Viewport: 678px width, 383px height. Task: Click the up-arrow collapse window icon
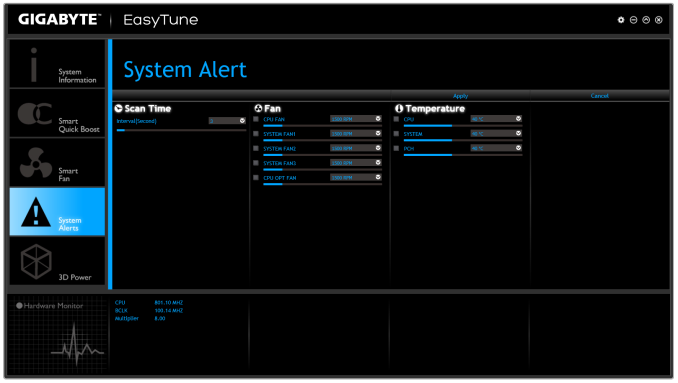(x=646, y=20)
